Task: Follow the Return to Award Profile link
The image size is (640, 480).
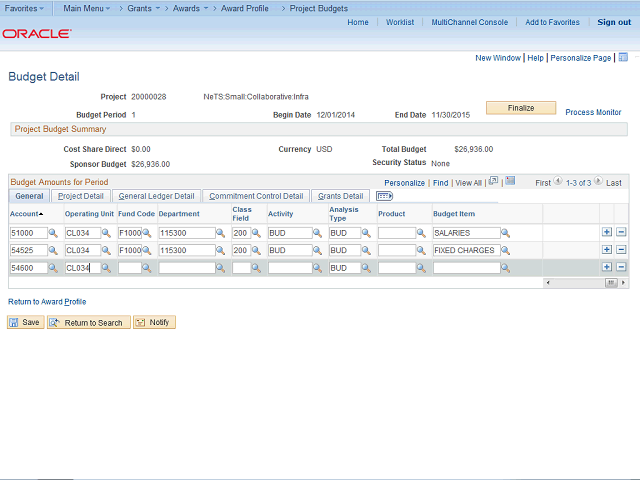Action: pyautogui.click(x=47, y=301)
